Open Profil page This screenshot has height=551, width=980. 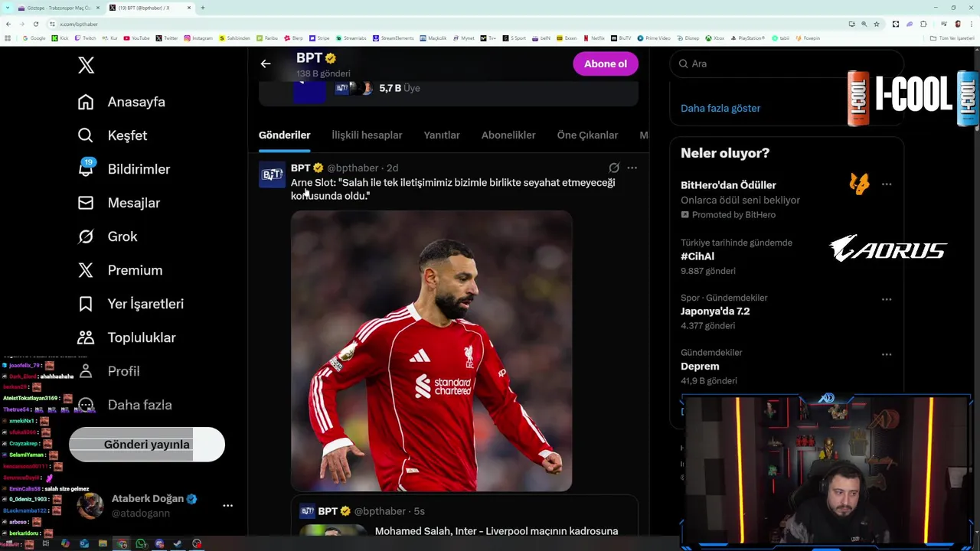coord(109,371)
